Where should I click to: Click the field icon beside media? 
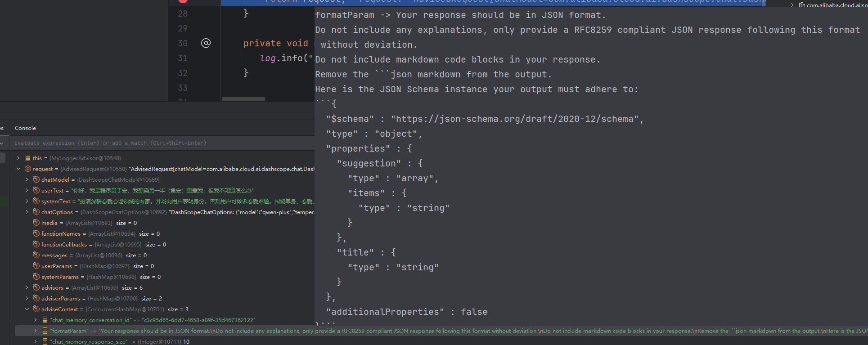36,223
